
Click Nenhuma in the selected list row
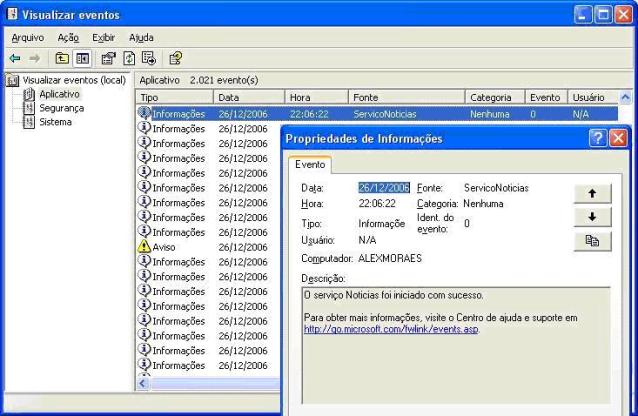tap(489, 114)
